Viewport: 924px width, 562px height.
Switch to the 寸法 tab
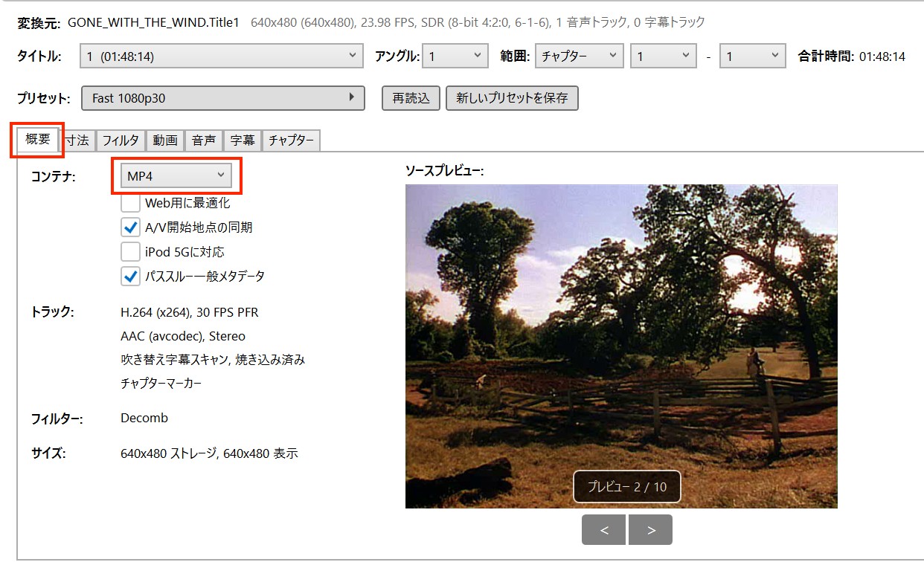pos(77,140)
